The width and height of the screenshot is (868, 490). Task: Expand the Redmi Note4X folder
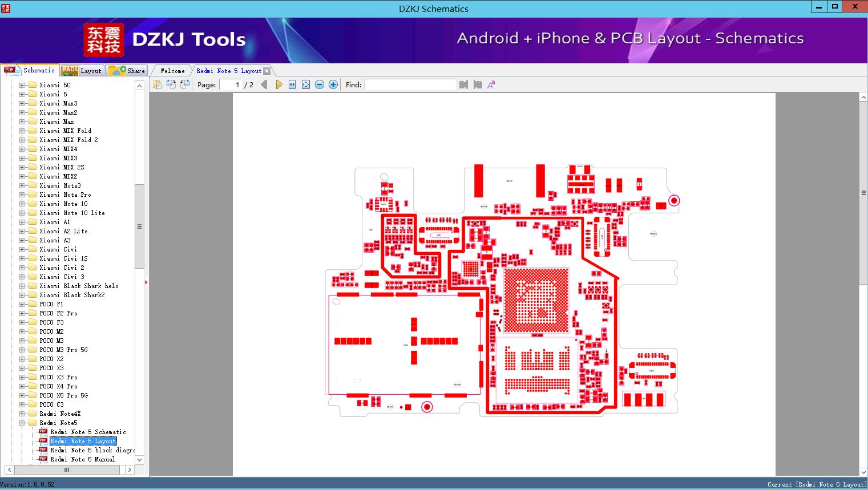(22, 414)
